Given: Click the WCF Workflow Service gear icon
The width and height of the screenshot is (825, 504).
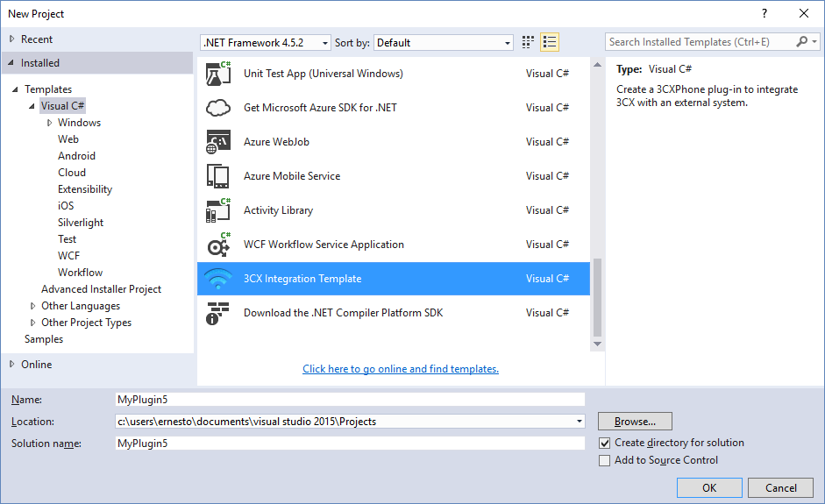Looking at the screenshot, I should click(218, 245).
